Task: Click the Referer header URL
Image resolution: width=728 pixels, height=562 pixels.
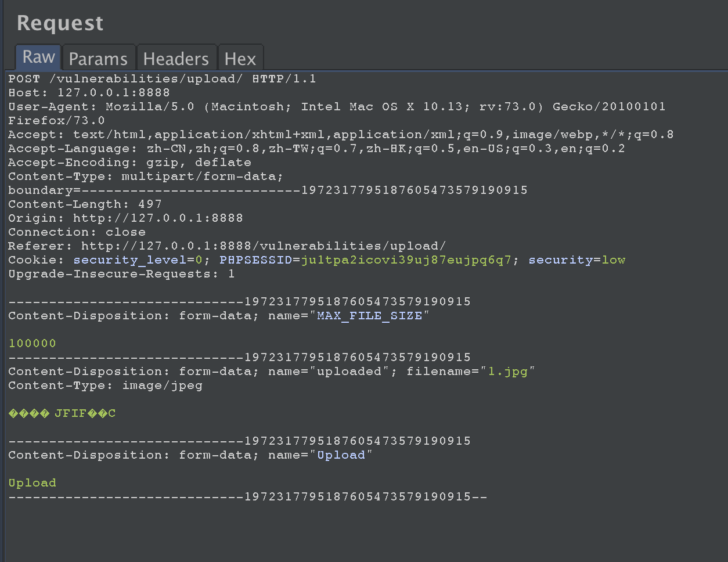Action: [264, 246]
